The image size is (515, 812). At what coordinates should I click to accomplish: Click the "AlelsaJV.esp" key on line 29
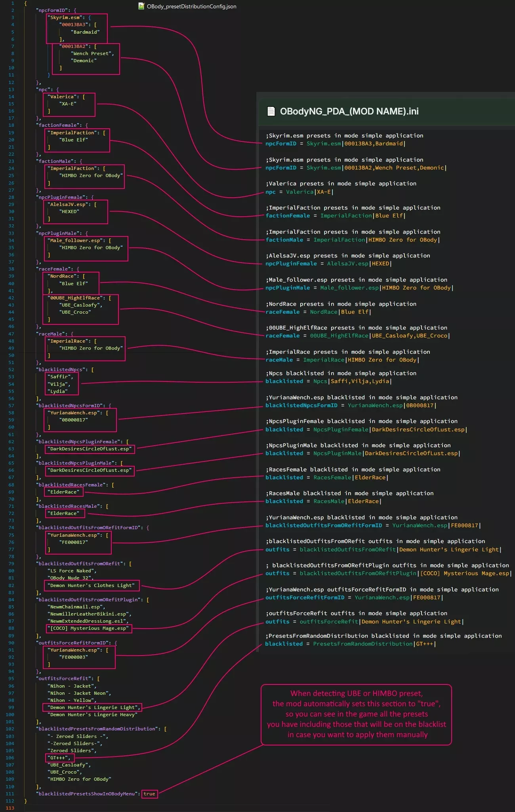click(68, 204)
